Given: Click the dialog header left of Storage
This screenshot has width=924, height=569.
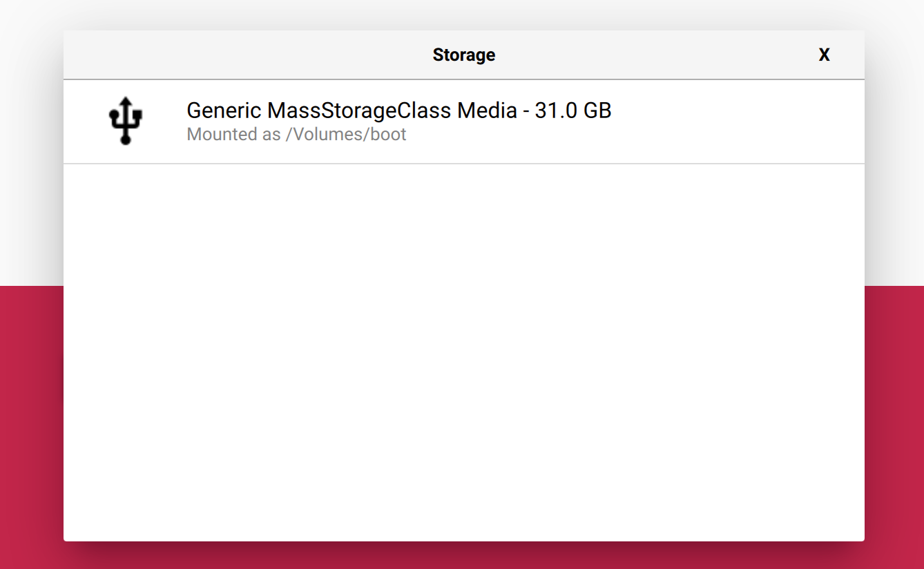Looking at the screenshot, I should [242, 55].
